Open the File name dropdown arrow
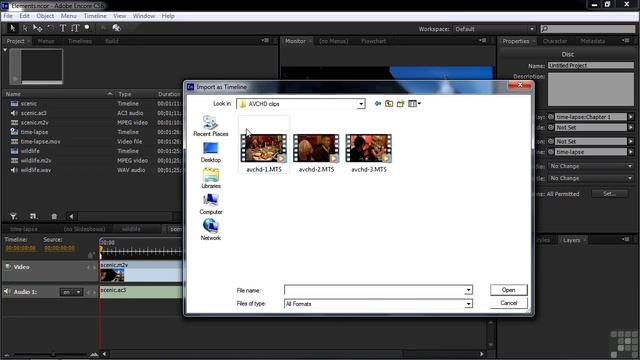This screenshot has width=640, height=360. pyautogui.click(x=469, y=290)
